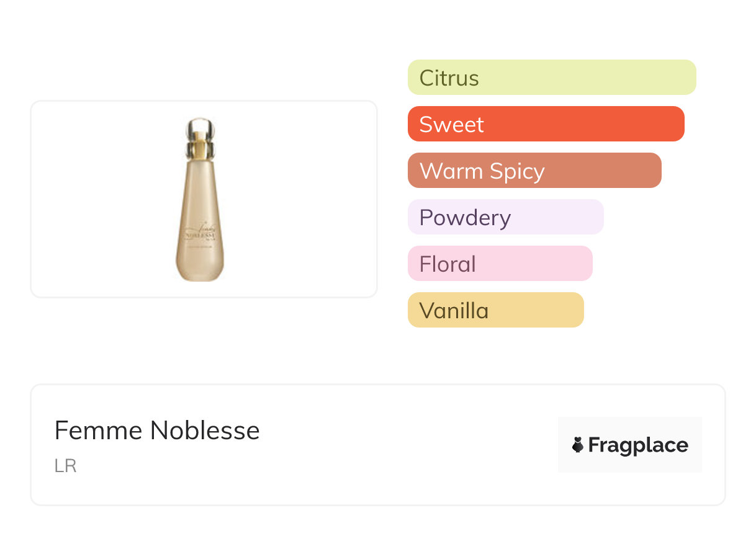Click the word "Citrus" in the accord list

(x=449, y=78)
